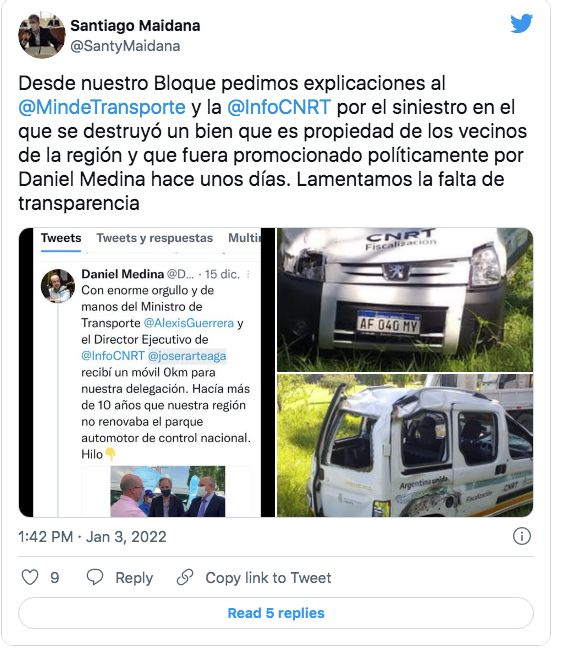
Task: Like the tweet with heart icon
Action: click(30, 577)
